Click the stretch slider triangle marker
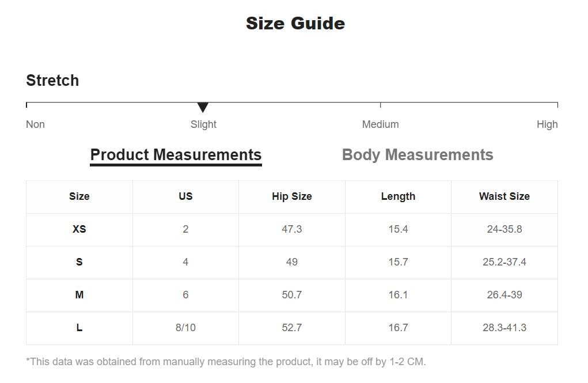588x383 pixels. coord(203,108)
